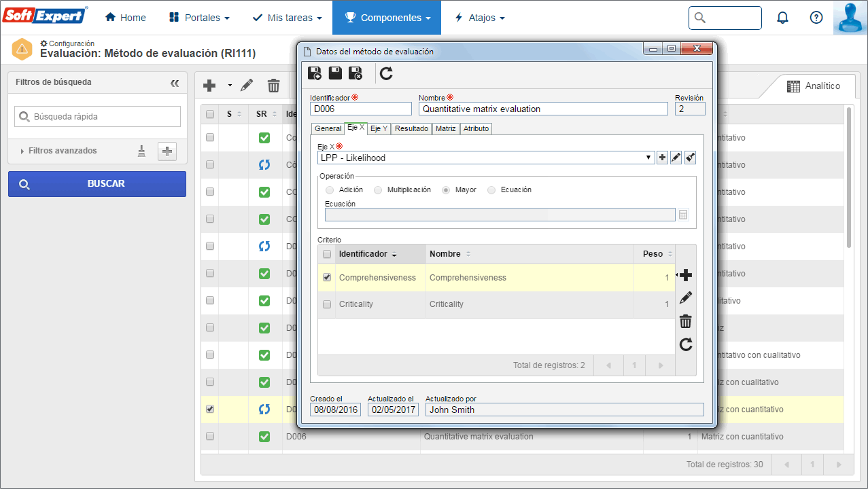Click the help question mark icon
Viewport: 868px width, 489px height.
click(816, 18)
